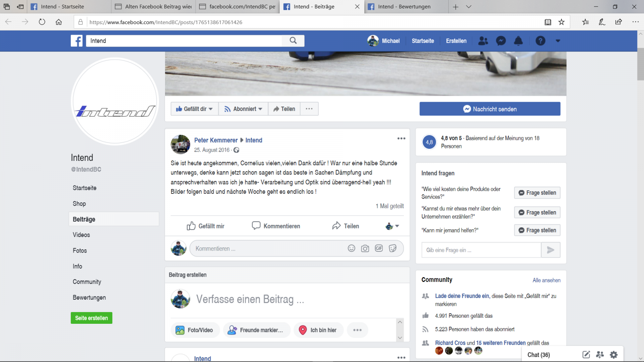Click the friend requests icon
Viewport: 644px width, 362px height.
(x=483, y=41)
